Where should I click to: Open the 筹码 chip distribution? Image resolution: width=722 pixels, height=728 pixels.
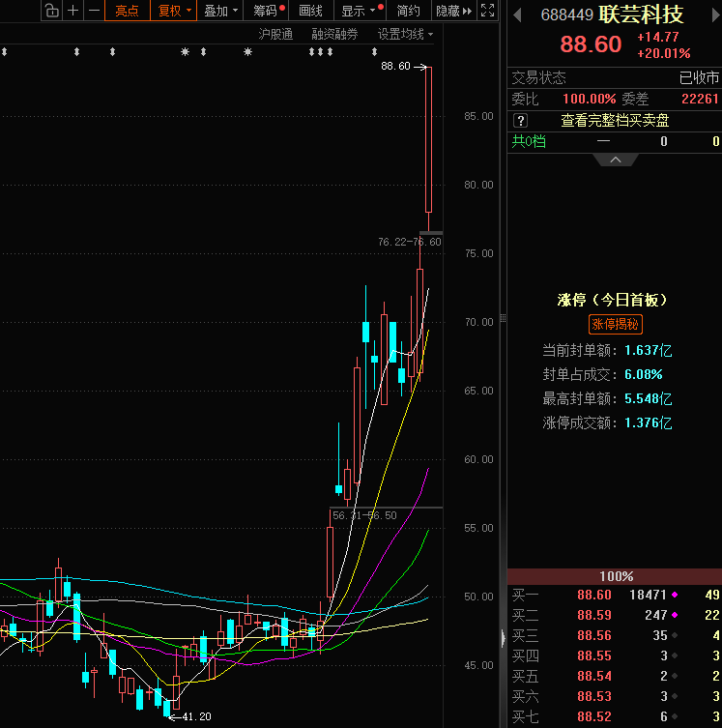267,11
